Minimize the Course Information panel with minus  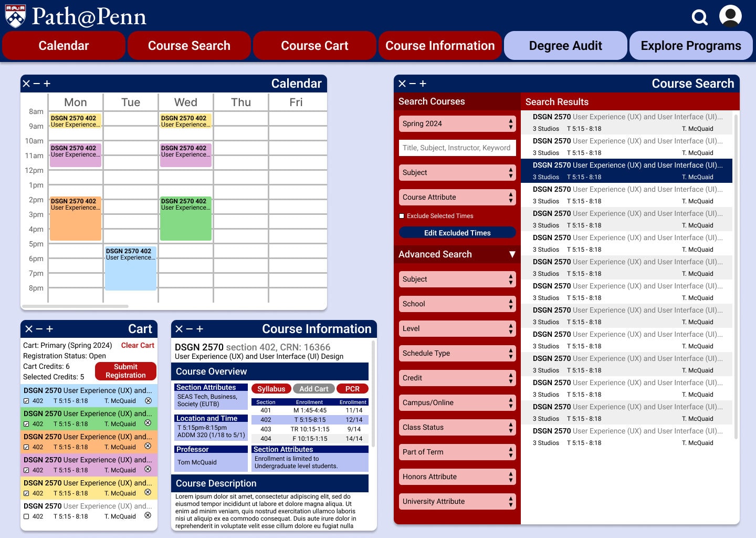point(189,329)
